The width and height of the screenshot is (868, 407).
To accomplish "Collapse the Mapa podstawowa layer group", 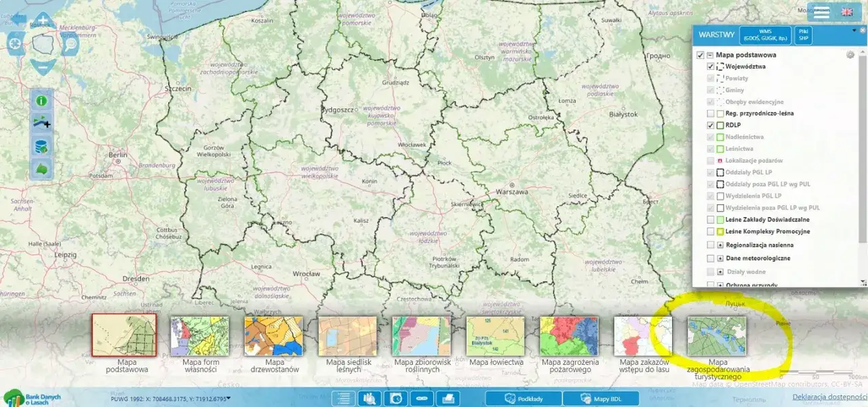I will [710, 55].
